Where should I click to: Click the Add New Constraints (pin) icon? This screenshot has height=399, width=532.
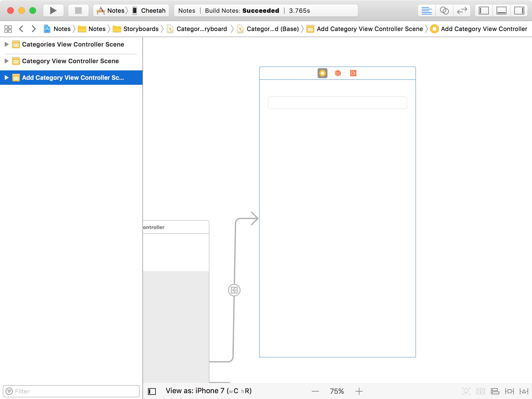pos(510,391)
